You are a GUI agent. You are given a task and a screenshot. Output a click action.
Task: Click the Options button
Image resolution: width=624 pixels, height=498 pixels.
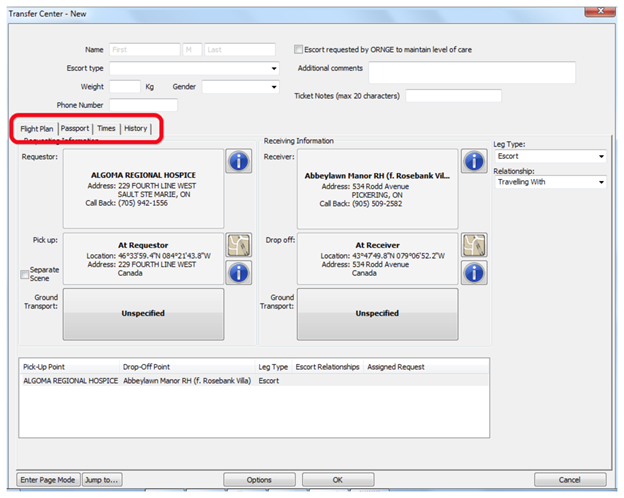[259, 480]
